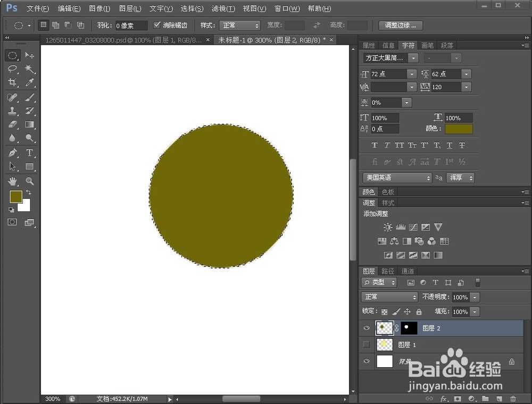Select the Gradient tool
The width and height of the screenshot is (532, 404).
tap(29, 124)
